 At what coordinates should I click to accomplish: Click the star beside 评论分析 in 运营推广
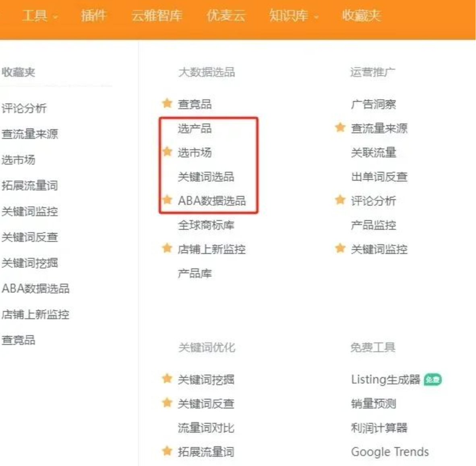[x=340, y=200]
